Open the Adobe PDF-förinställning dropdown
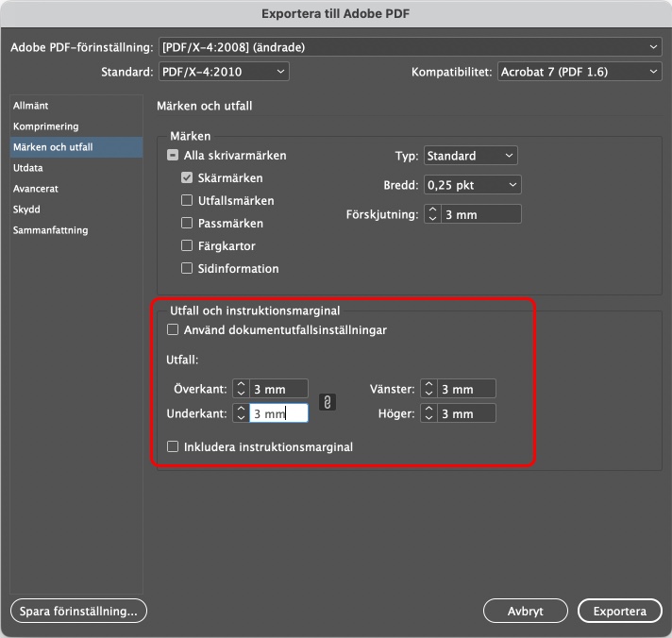This screenshot has height=638, width=672. point(410,47)
